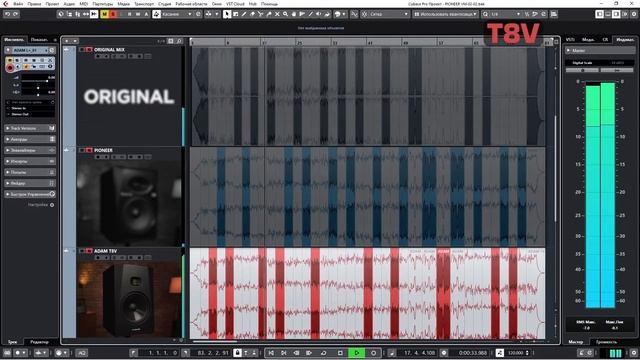The width and height of the screenshot is (640, 360).
Task: Toggle lower zone visibility icon
Action: [608, 14]
